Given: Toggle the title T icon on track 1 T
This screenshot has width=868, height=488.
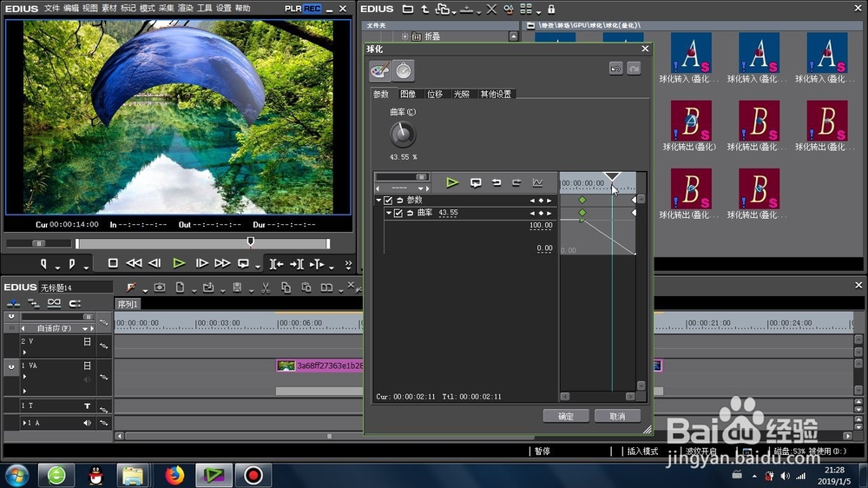Looking at the screenshot, I should click(x=87, y=406).
